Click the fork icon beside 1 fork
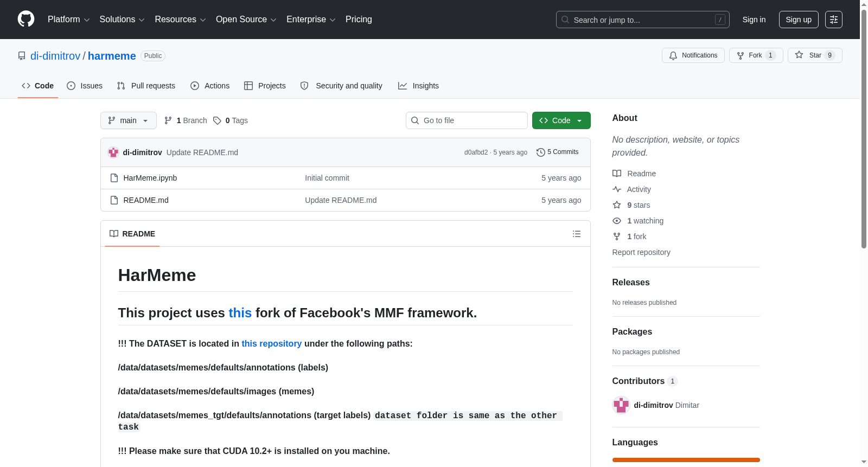The height and width of the screenshot is (467, 868). [x=617, y=236]
